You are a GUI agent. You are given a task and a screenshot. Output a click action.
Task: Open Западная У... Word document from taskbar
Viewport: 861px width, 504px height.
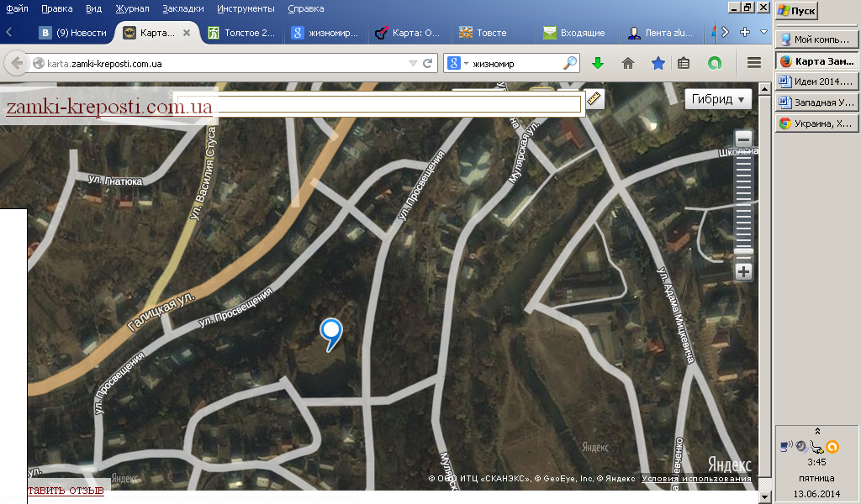pyautogui.click(x=816, y=102)
